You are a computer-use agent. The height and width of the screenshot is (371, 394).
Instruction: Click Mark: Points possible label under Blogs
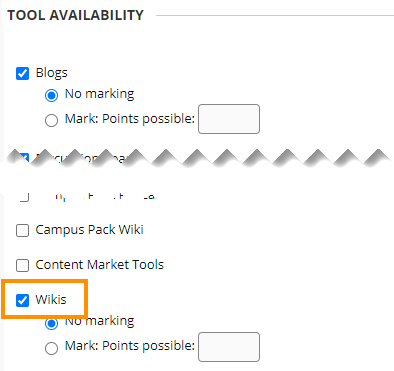click(130, 119)
